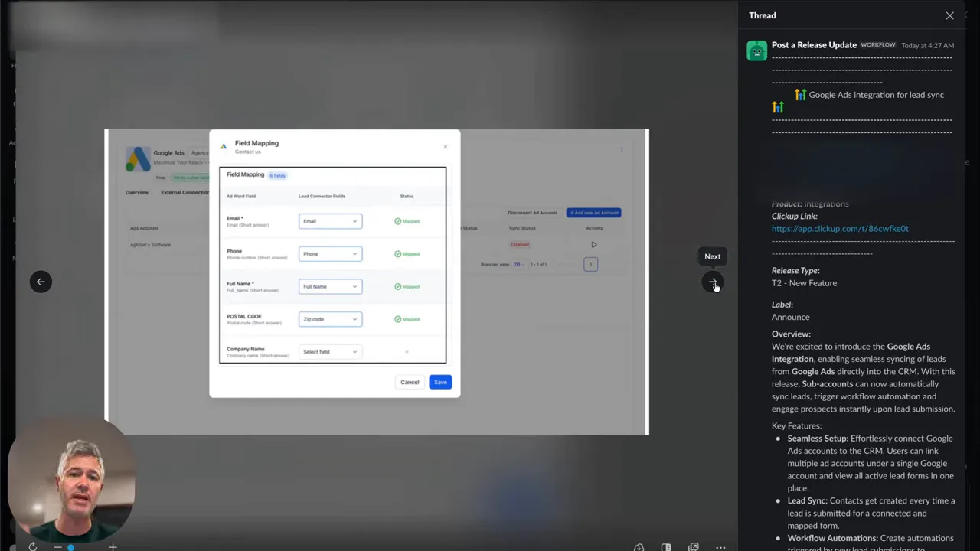The height and width of the screenshot is (551, 980).
Task: Click the presenter webcam bubble
Action: tap(70, 481)
